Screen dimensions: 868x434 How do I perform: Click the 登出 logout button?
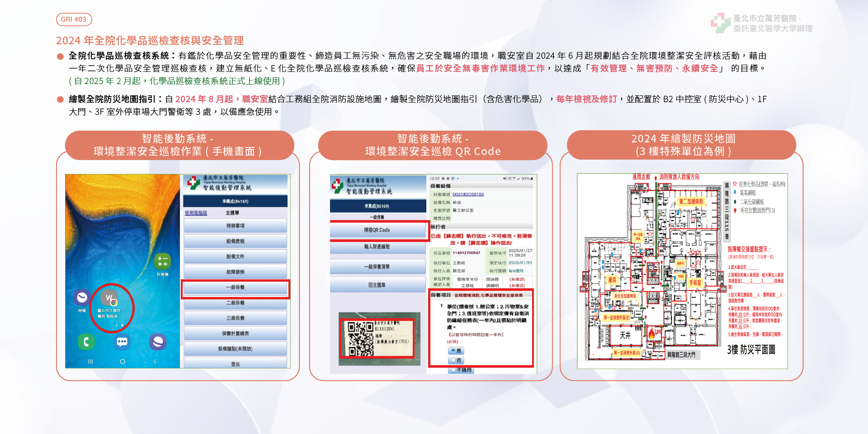tap(236, 363)
